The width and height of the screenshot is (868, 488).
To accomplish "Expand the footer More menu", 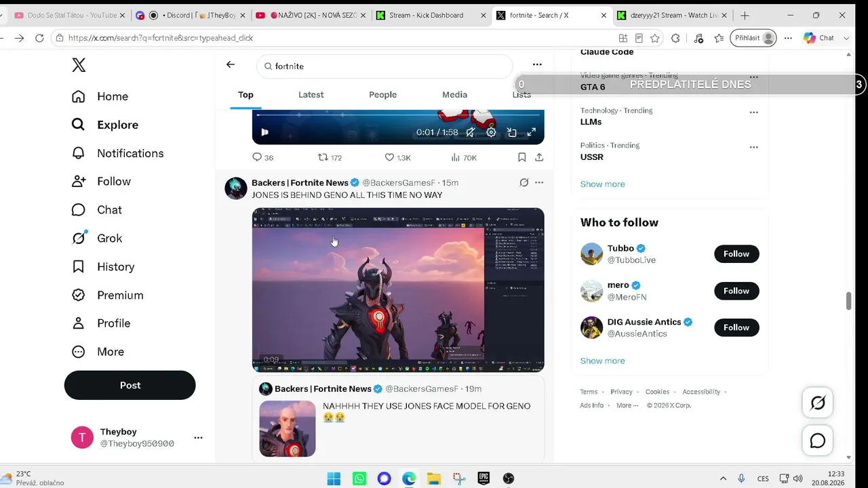I will click(x=627, y=405).
